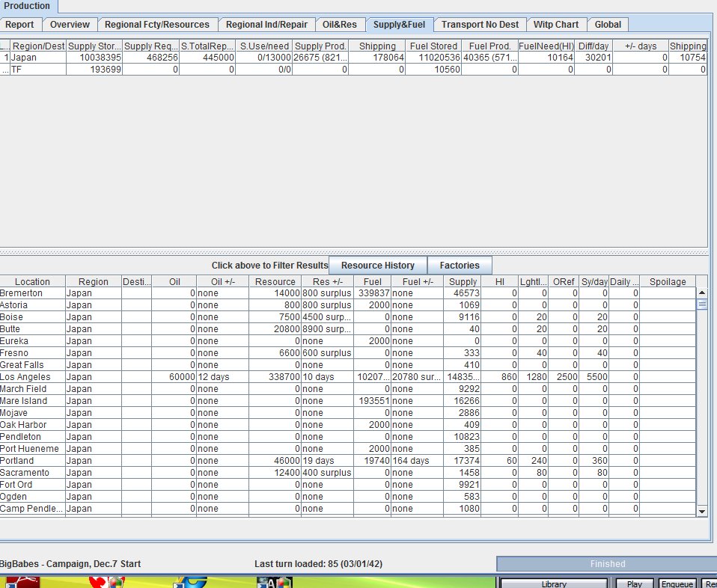Viewport: 717px width, 588px height.
Task: Click Play button in media player window
Action: [634, 584]
